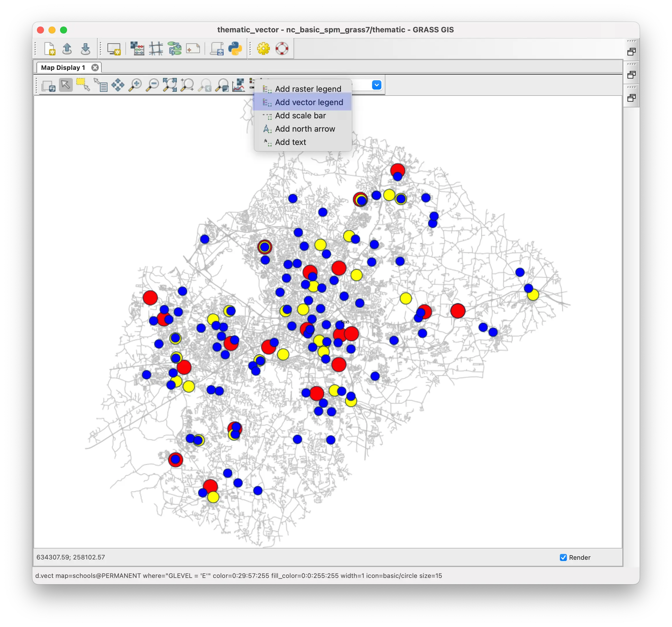Click the d.vect command status text
This screenshot has height=627, width=672.
[238, 576]
